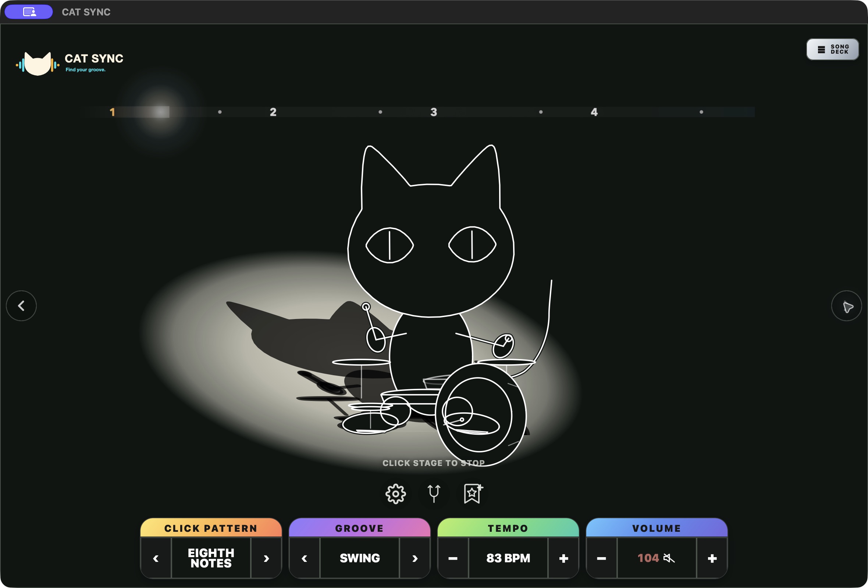Click the Volume header label
This screenshot has height=588, width=868.
[657, 528]
